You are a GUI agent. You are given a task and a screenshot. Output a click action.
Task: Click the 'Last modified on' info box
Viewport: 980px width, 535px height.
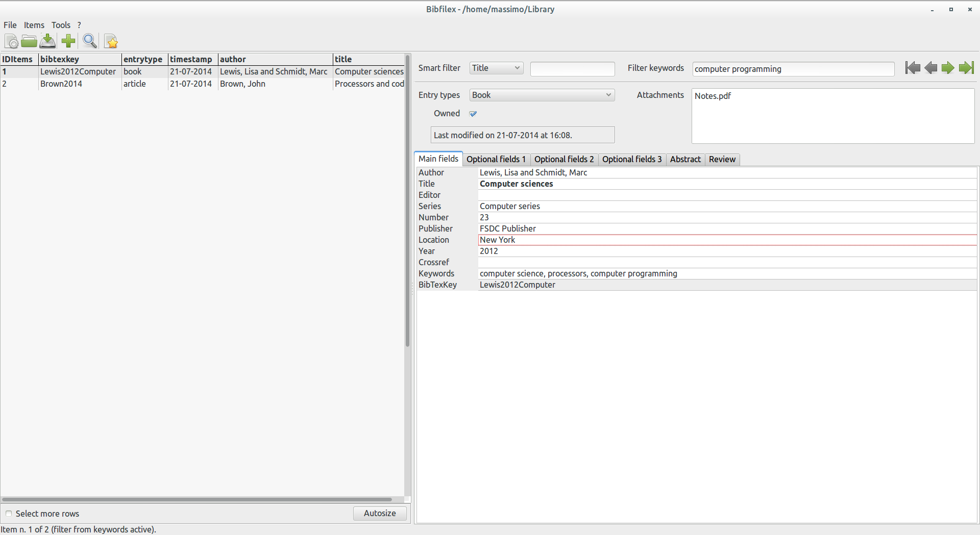click(523, 135)
